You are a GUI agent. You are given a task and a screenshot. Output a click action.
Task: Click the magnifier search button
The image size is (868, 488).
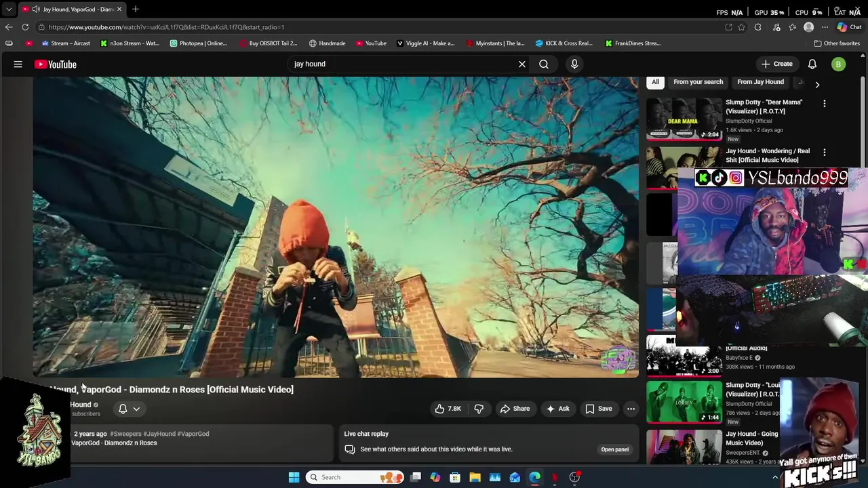tap(544, 64)
